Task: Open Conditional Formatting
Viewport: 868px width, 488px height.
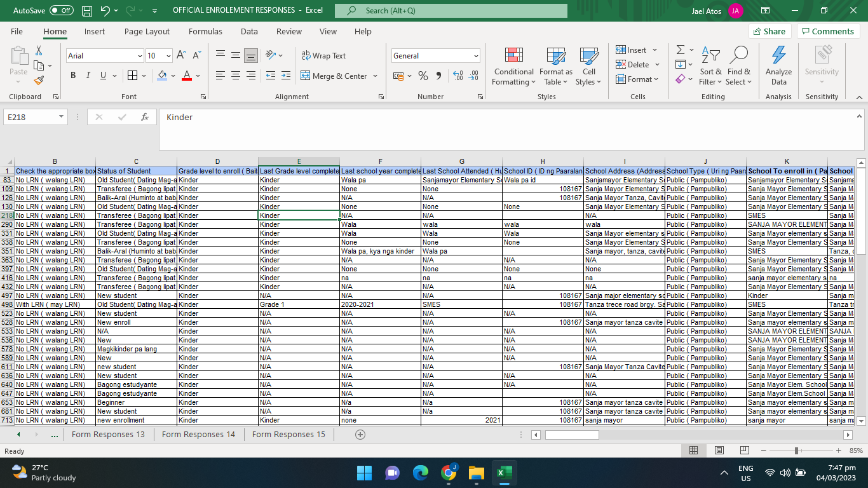Action: tap(514, 66)
